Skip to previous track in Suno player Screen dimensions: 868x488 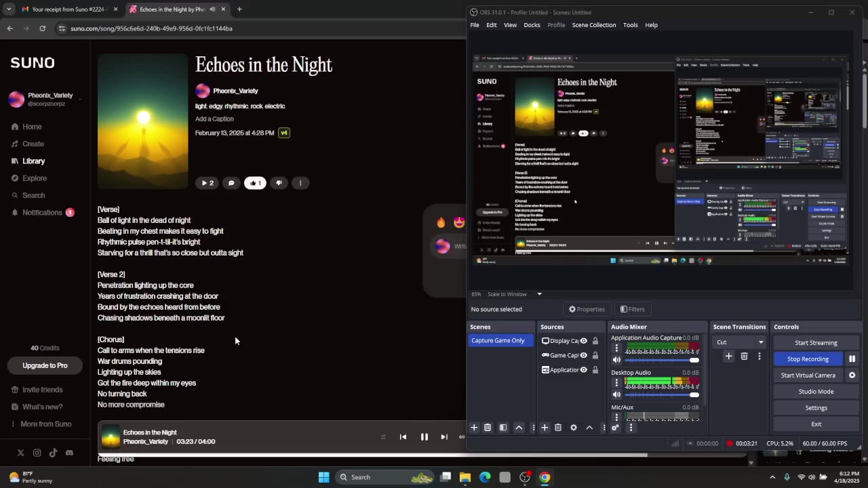pos(403,437)
